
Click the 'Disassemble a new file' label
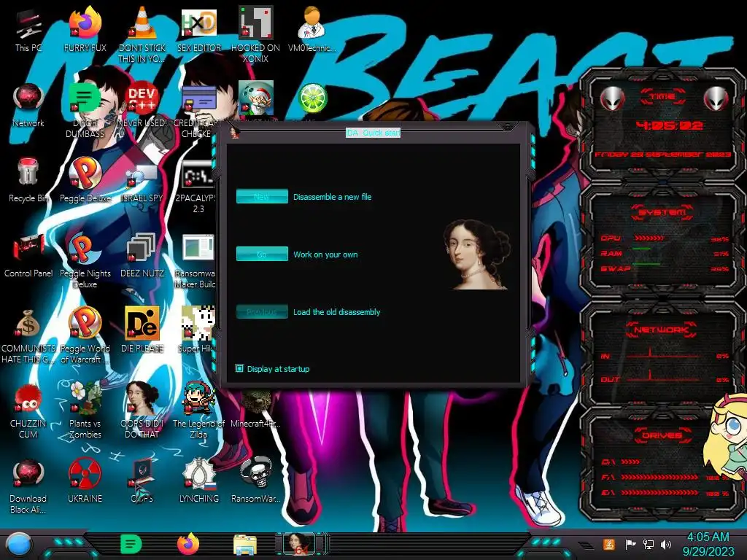[x=332, y=197]
